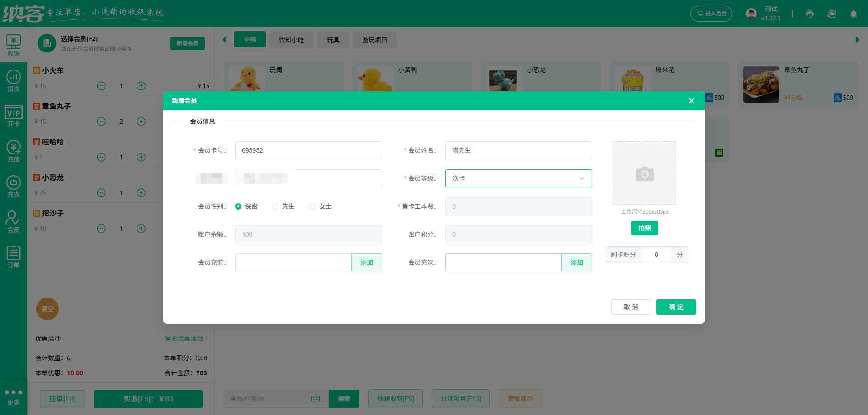Click the right category scroll arrow
This screenshot has height=415, width=868.
857,40
